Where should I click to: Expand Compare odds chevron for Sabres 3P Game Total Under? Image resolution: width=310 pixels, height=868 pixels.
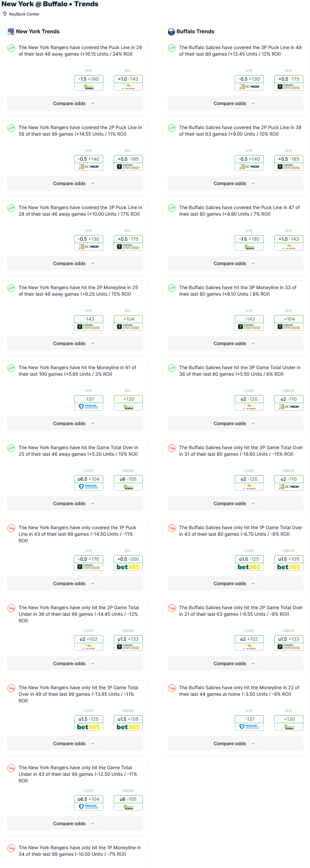coord(253,423)
